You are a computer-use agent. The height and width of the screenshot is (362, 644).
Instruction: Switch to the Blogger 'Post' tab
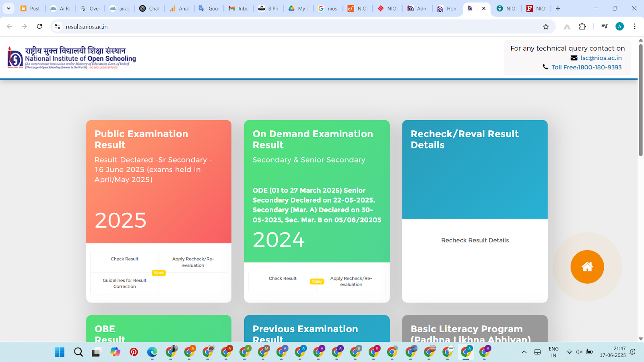31,8
